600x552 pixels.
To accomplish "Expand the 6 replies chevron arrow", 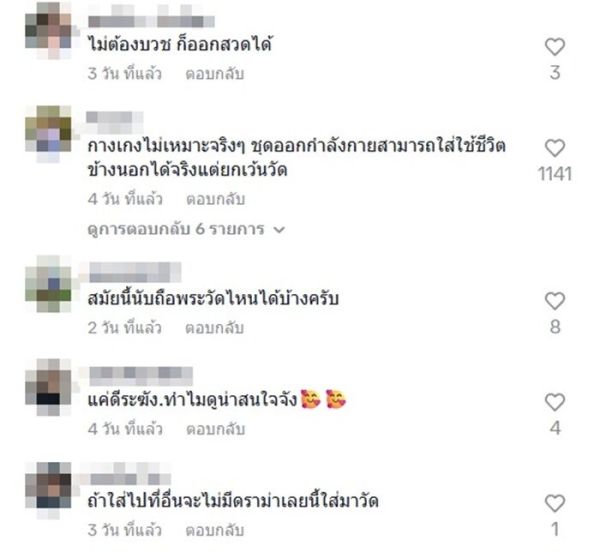I will pyautogui.click(x=279, y=230).
